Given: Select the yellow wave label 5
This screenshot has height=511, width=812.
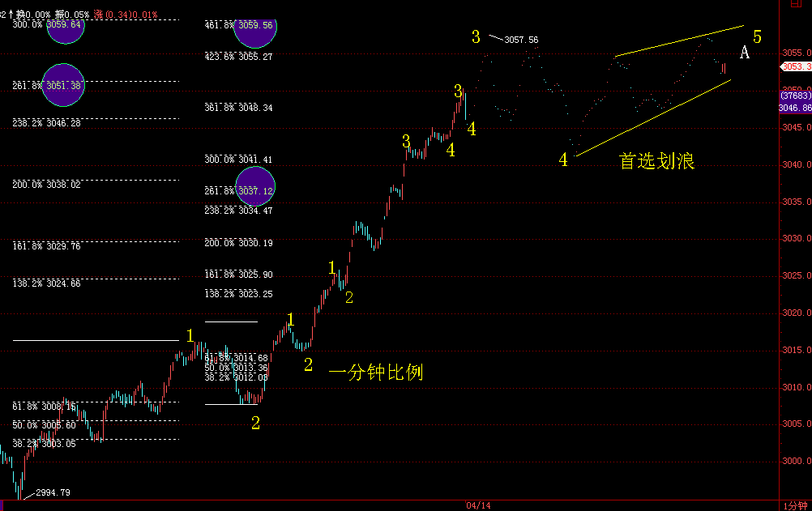Looking at the screenshot, I should pyautogui.click(x=757, y=36).
